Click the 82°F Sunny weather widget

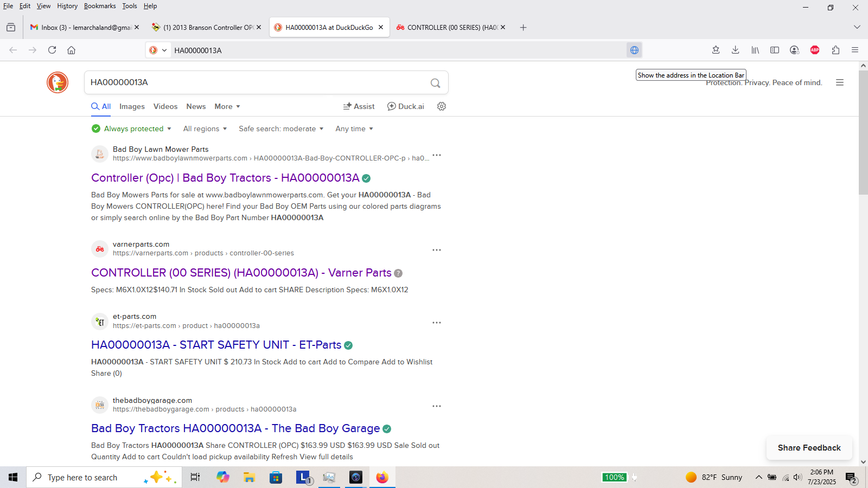pos(714,477)
